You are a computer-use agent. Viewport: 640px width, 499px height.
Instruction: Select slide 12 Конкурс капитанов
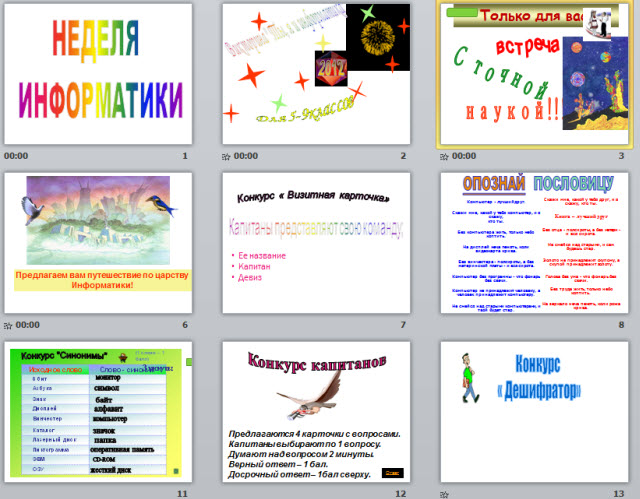pyautogui.click(x=316, y=412)
